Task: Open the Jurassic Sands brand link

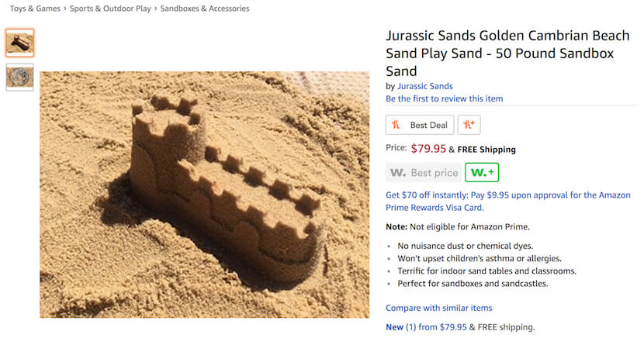Action: pyautogui.click(x=424, y=86)
